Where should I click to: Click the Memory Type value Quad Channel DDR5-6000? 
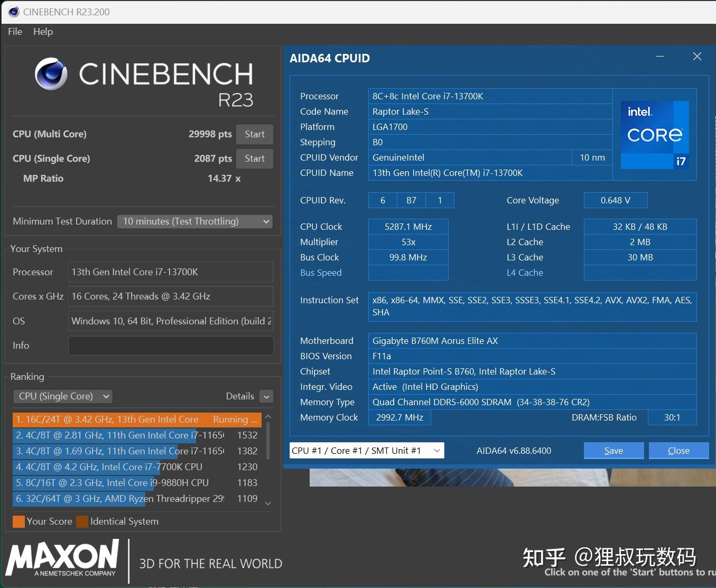click(x=532, y=402)
